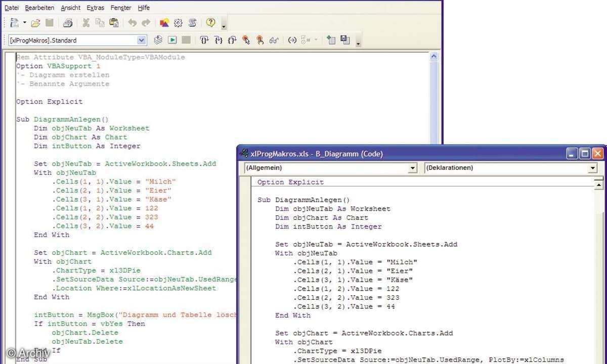The image size is (607, 364).
Task: Open the Extras menu
Action: tap(95, 8)
